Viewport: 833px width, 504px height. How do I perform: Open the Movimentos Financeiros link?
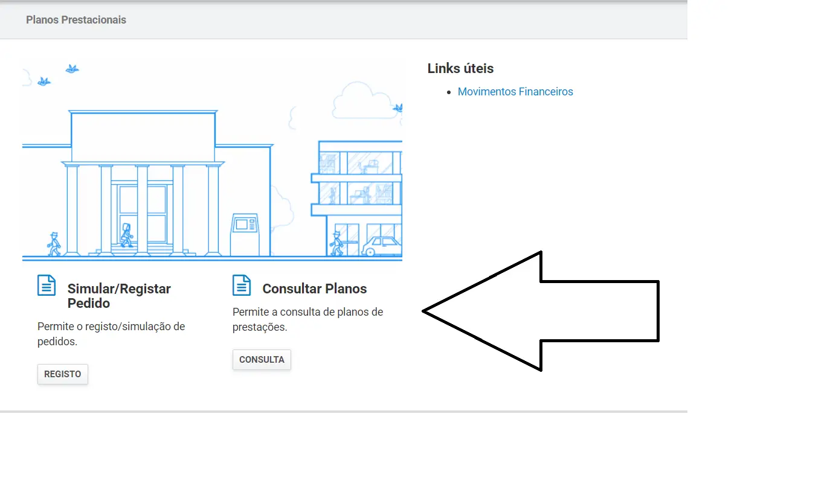tap(515, 92)
